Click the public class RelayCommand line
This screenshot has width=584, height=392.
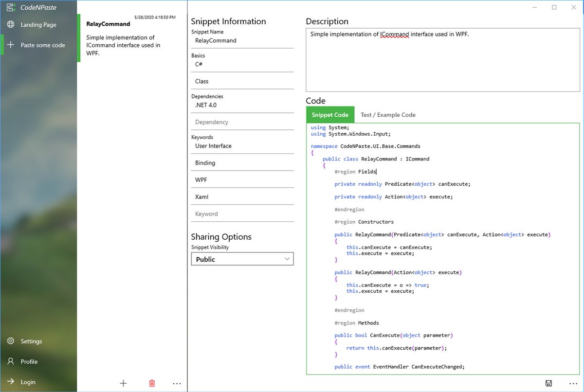(376, 159)
